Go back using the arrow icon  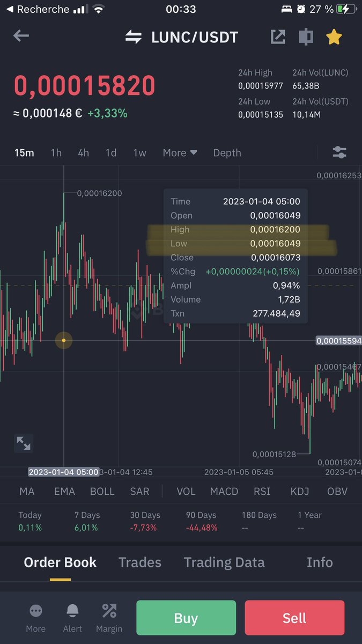coord(21,36)
